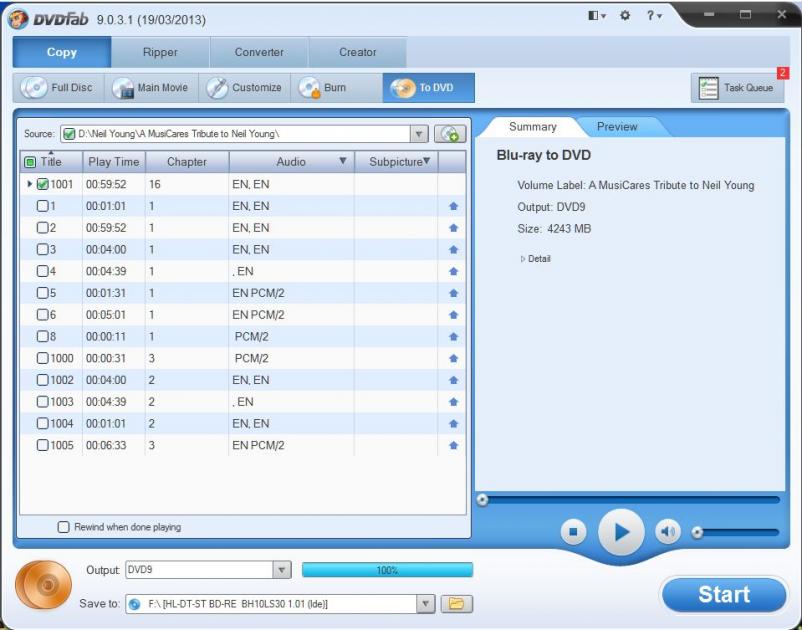Enable Rewind when done playing
This screenshot has width=802, height=630.
point(63,527)
